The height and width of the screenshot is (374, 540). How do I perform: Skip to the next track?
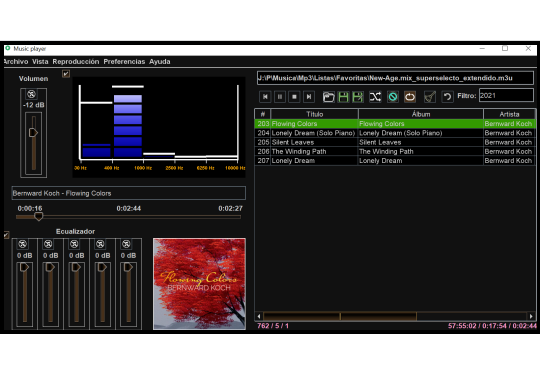tap(309, 97)
